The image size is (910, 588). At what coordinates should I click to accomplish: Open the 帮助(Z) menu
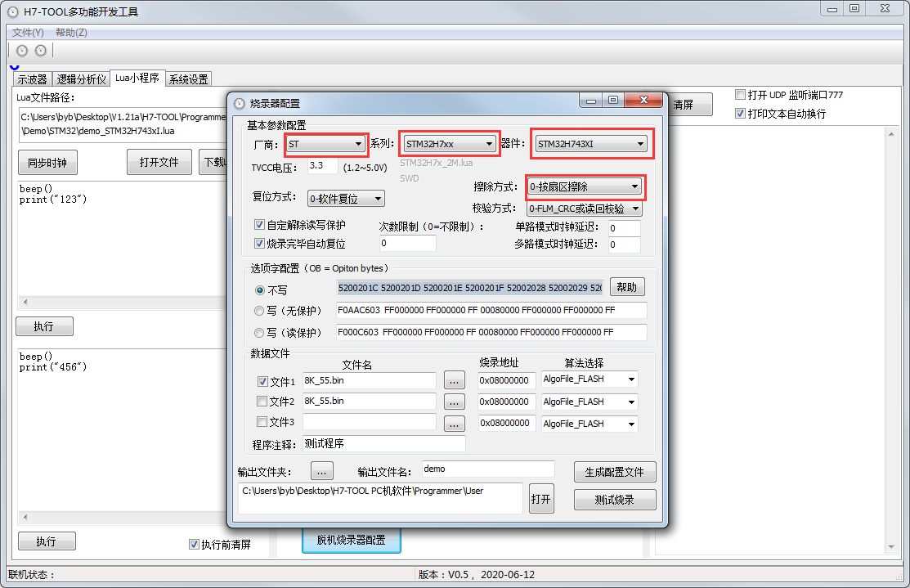click(71, 33)
